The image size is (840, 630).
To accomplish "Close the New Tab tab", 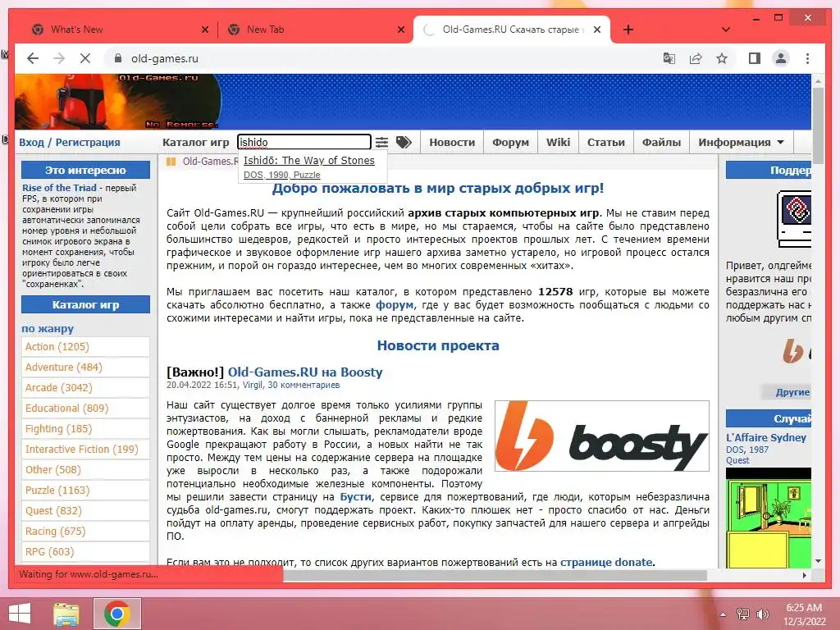I will click(400, 30).
